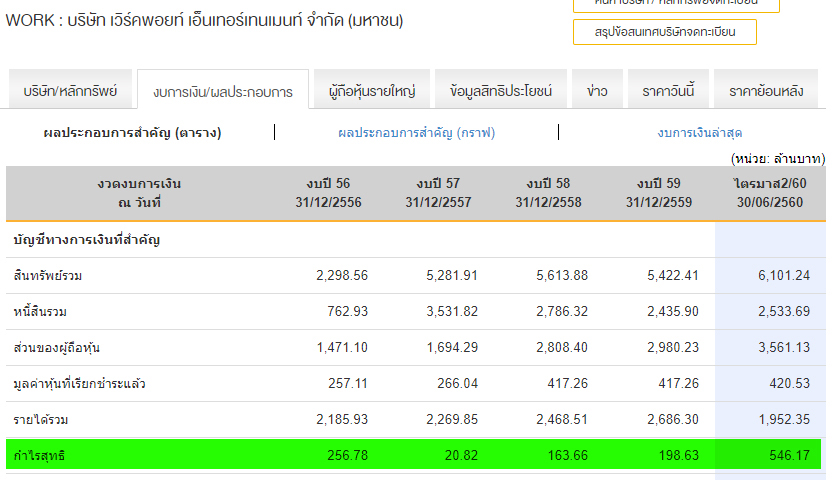Viewport: 832px width, 480px height.
Task: Click net profit value 546.17
Action: (790, 456)
